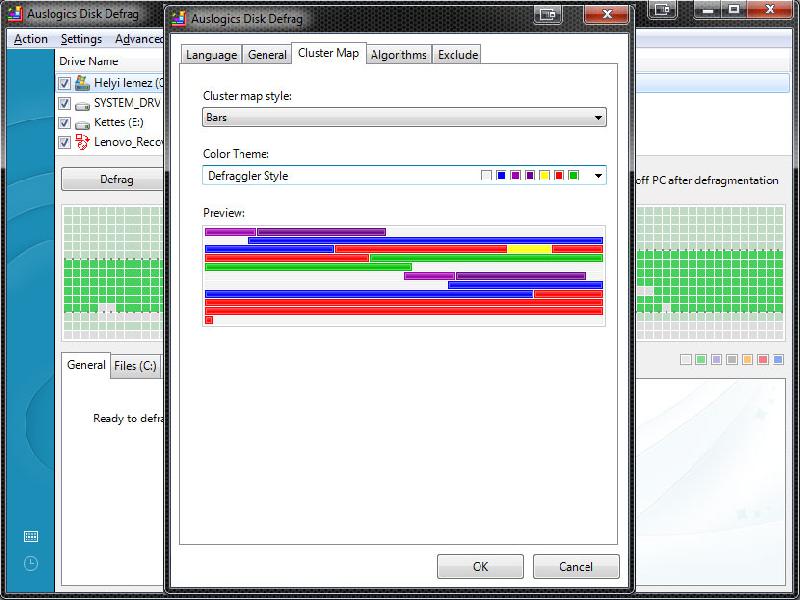Open the Cluster map style dropdown
Image resolution: width=800 pixels, height=600 pixels.
pos(404,117)
